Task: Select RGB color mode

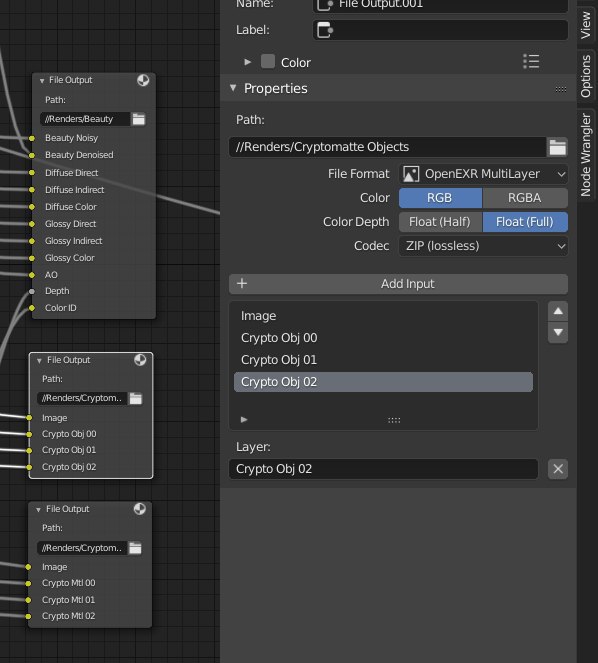Action: pos(440,198)
